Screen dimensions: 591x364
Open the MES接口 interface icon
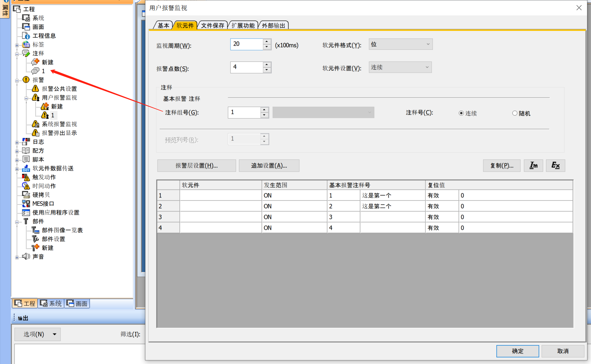26,204
